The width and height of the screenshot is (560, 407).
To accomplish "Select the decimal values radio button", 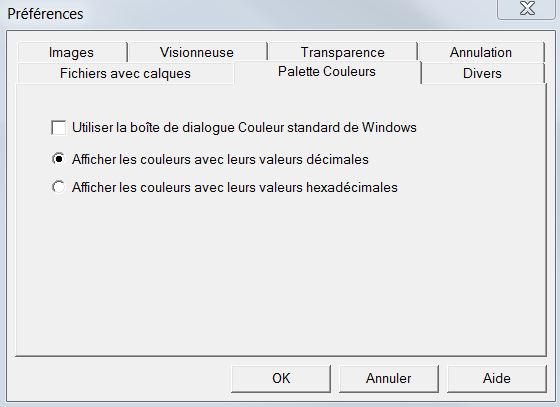I will click(x=59, y=159).
